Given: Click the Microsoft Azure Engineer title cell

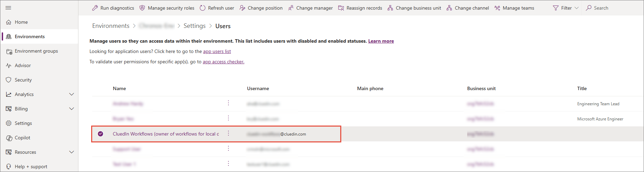Looking at the screenshot, I should [x=600, y=119].
